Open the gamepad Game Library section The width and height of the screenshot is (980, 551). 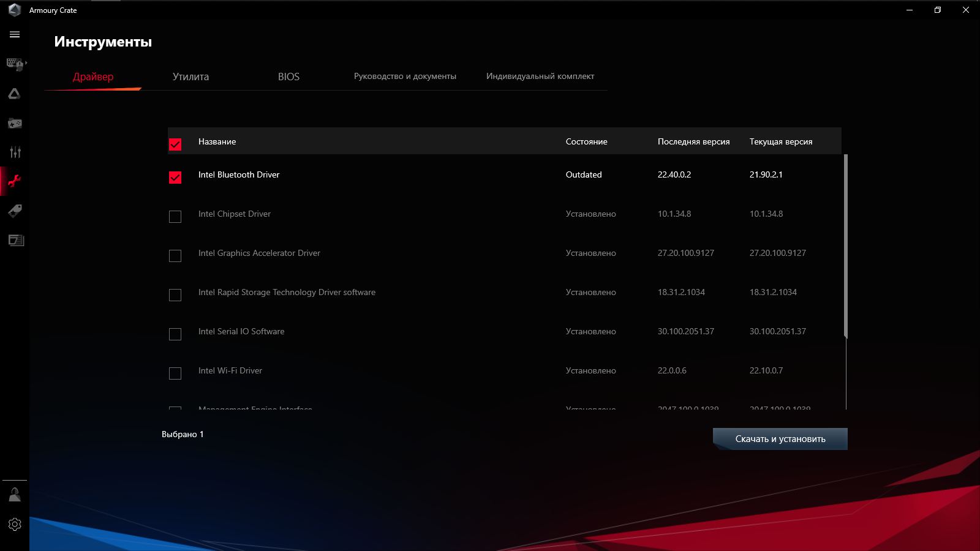(15, 123)
